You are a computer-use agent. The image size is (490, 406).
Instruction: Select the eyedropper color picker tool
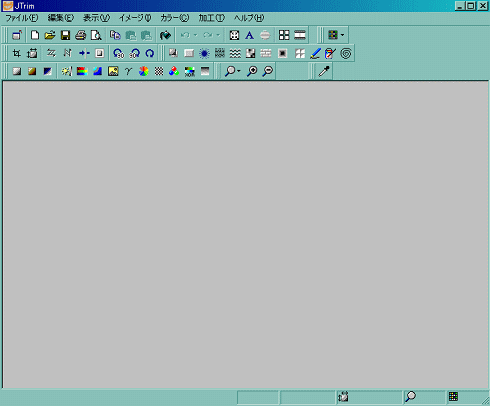click(324, 71)
